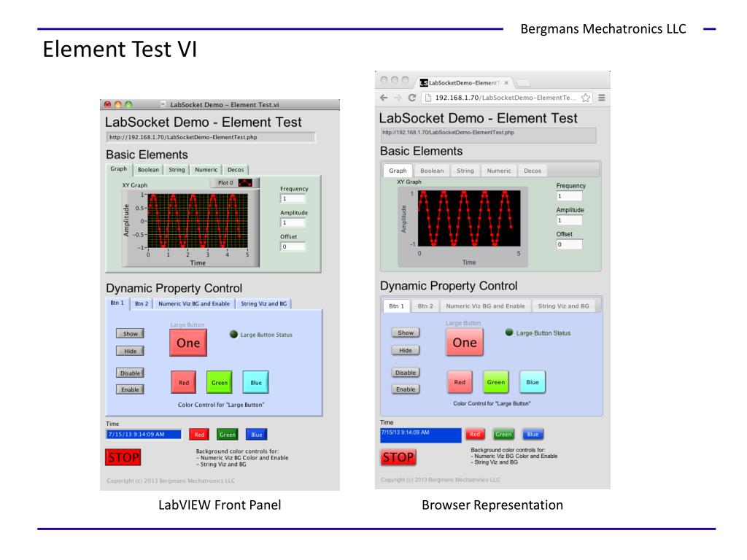Switch to Boolean tab in browser view
The width and height of the screenshot is (747, 560).
tap(432, 171)
